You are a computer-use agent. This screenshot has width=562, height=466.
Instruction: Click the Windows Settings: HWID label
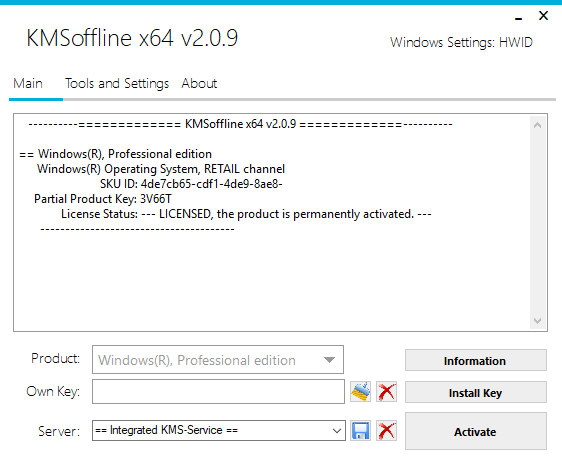click(x=461, y=42)
